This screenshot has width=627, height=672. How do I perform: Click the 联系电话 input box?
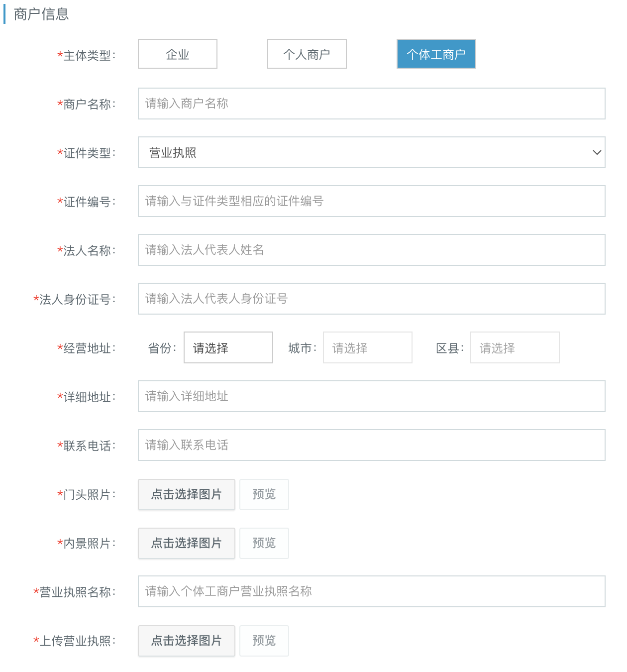[x=372, y=445]
